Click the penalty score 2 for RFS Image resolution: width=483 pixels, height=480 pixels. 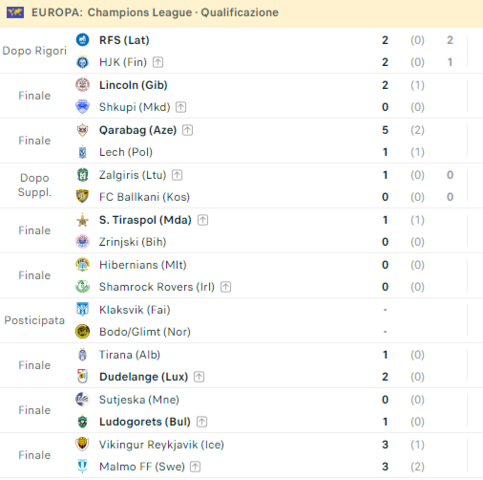click(x=450, y=40)
